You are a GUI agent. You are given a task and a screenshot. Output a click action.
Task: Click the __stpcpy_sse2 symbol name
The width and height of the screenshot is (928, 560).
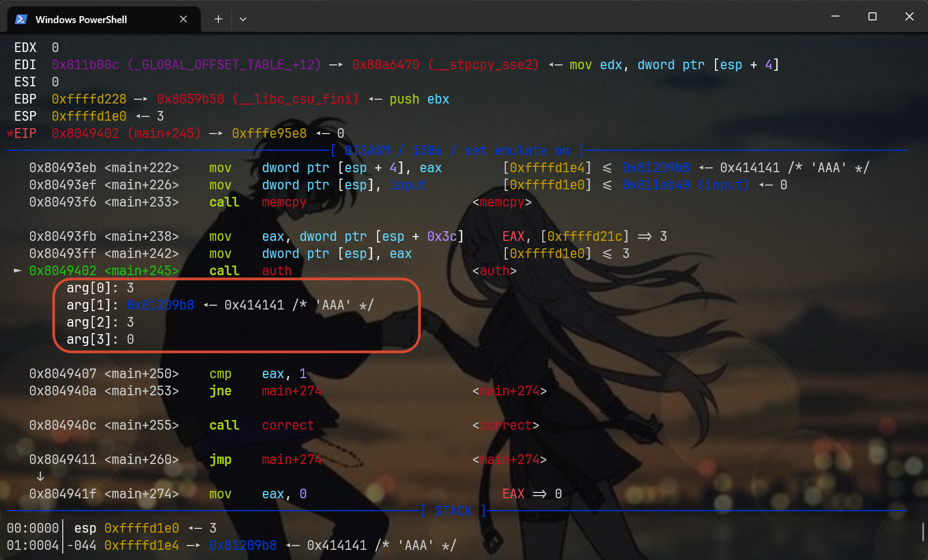(483, 65)
